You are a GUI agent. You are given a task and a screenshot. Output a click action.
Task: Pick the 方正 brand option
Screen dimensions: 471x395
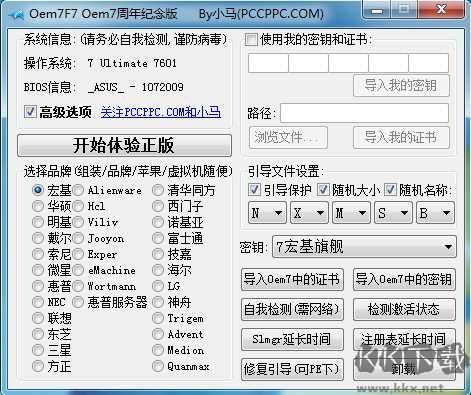38,366
